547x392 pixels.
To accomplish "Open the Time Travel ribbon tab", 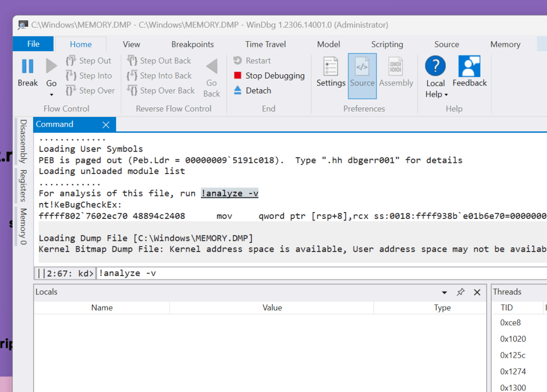I will 265,44.
